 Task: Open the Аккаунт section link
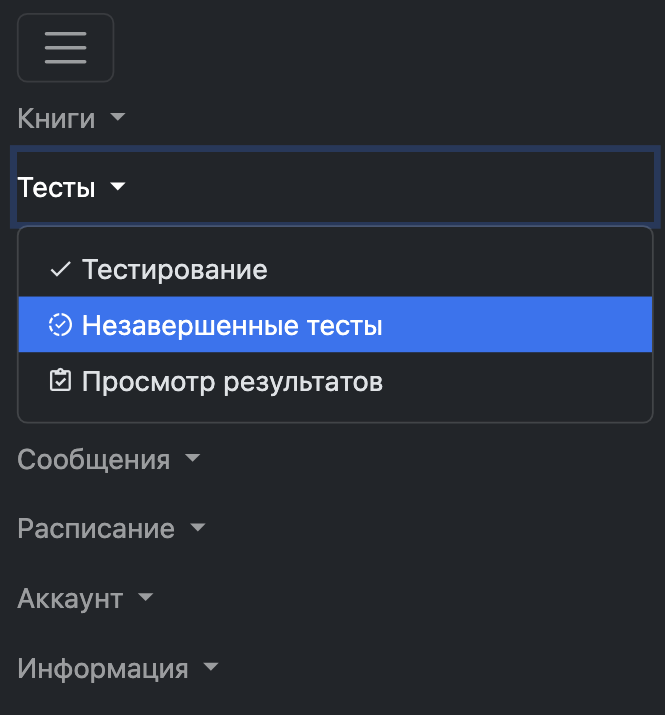point(70,599)
